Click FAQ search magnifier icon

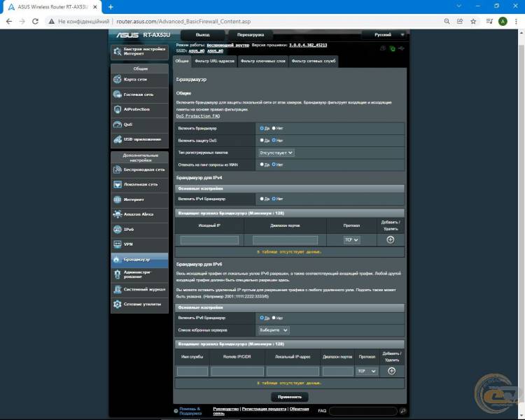click(x=402, y=411)
